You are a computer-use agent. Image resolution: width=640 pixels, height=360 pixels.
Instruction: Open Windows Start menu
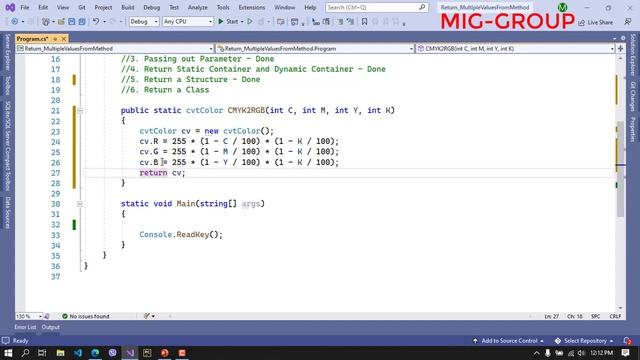click(x=8, y=353)
